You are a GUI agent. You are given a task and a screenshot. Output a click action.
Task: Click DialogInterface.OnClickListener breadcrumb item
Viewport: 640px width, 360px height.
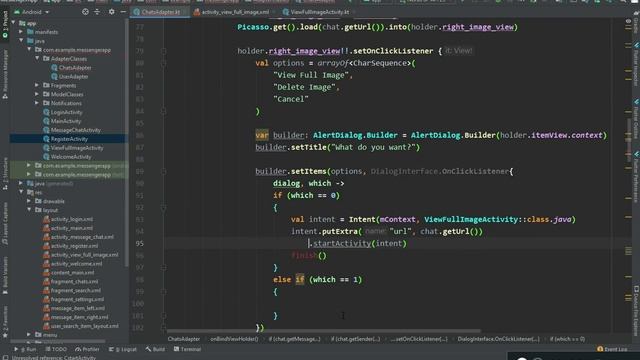tap(498, 339)
